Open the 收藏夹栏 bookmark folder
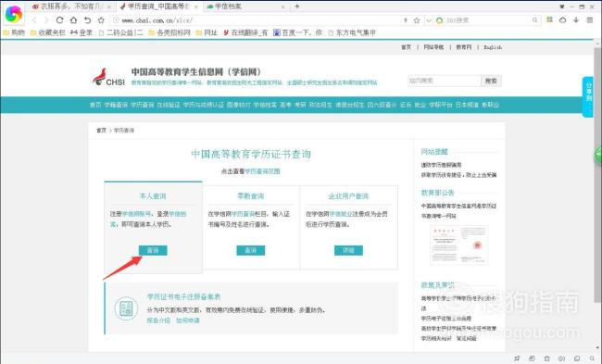The height and width of the screenshot is (364, 602). (47, 33)
